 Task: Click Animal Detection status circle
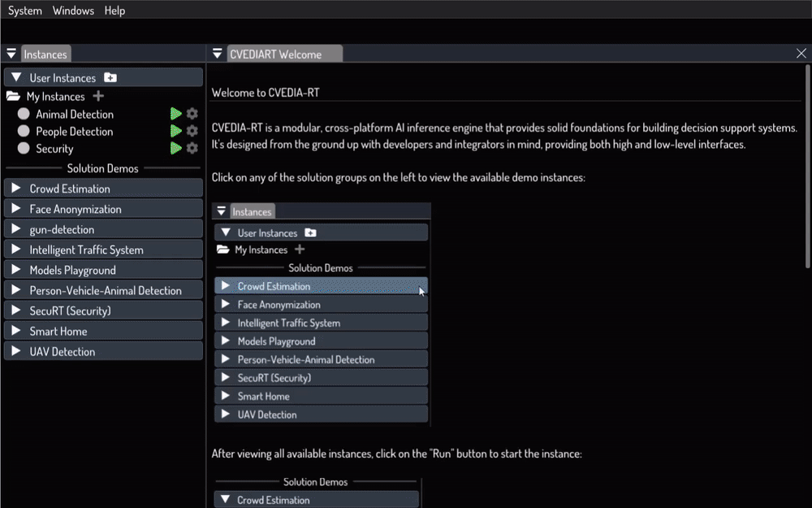pos(24,114)
